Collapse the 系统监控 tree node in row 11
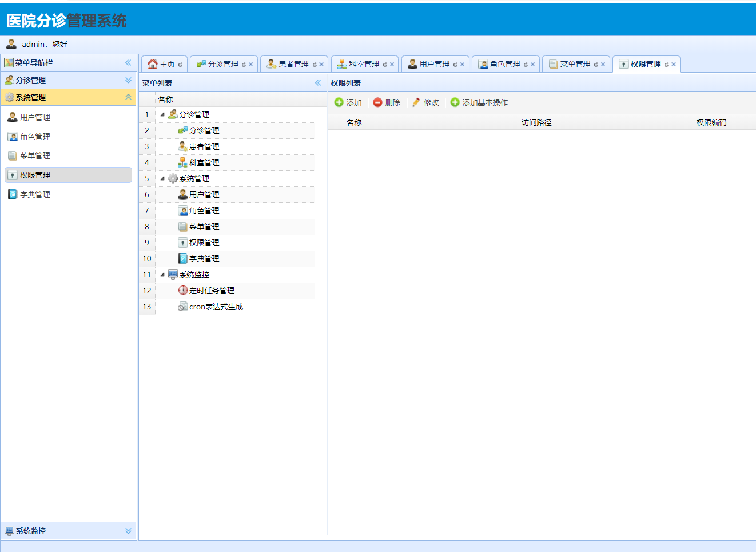 click(162, 275)
